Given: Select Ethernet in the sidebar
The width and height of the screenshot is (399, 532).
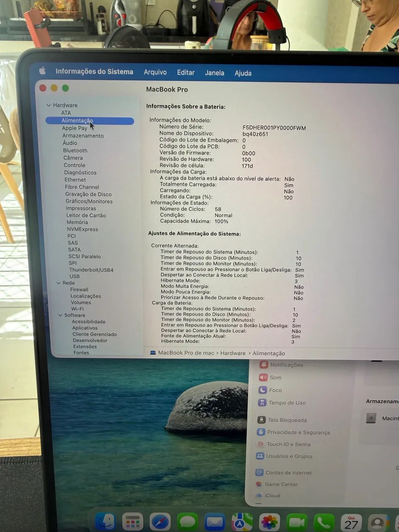Looking at the screenshot, I should tap(75, 180).
